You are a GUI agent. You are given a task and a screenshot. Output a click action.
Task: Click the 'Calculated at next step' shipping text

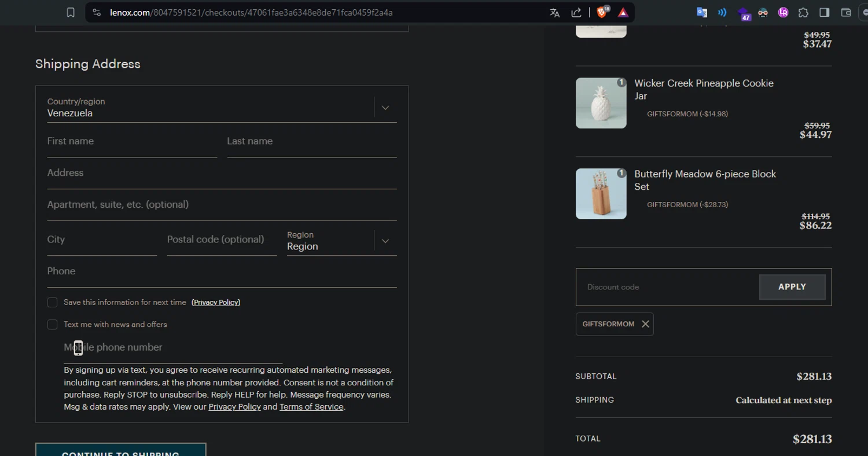[x=784, y=400]
